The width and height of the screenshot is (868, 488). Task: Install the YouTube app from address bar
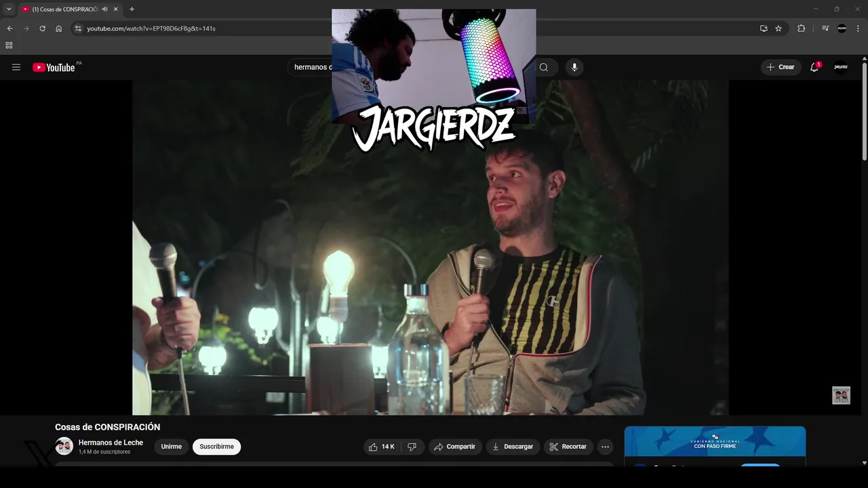764,28
